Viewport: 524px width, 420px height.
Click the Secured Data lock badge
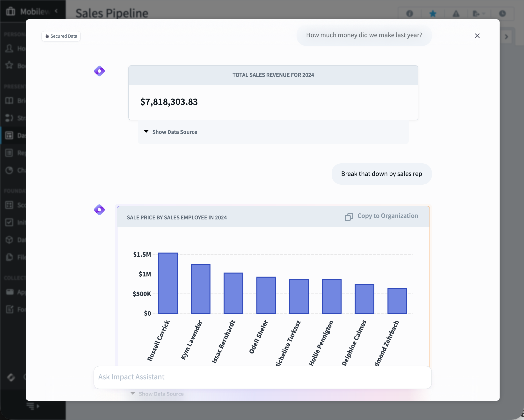point(61,36)
